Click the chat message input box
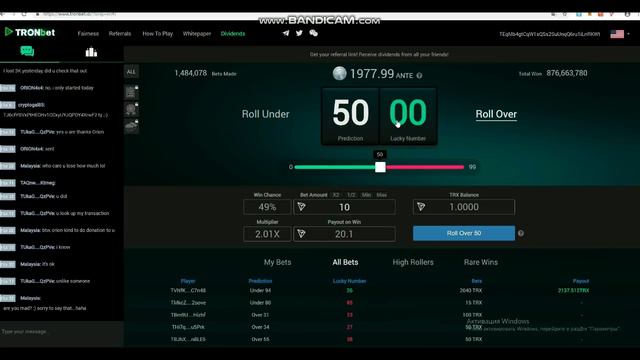 click(x=62, y=332)
